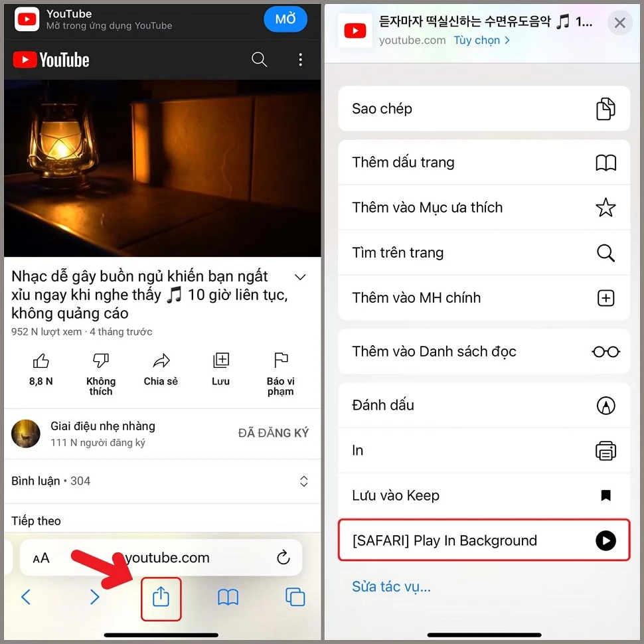This screenshot has width=644, height=644.
Task: Tap the "Báo vi phạm" flag icon
Action: coord(280,361)
